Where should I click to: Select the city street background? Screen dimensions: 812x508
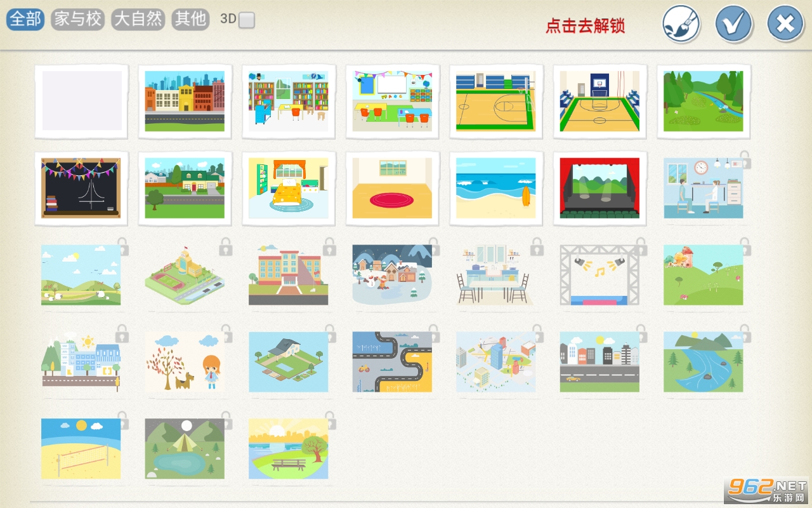185,102
